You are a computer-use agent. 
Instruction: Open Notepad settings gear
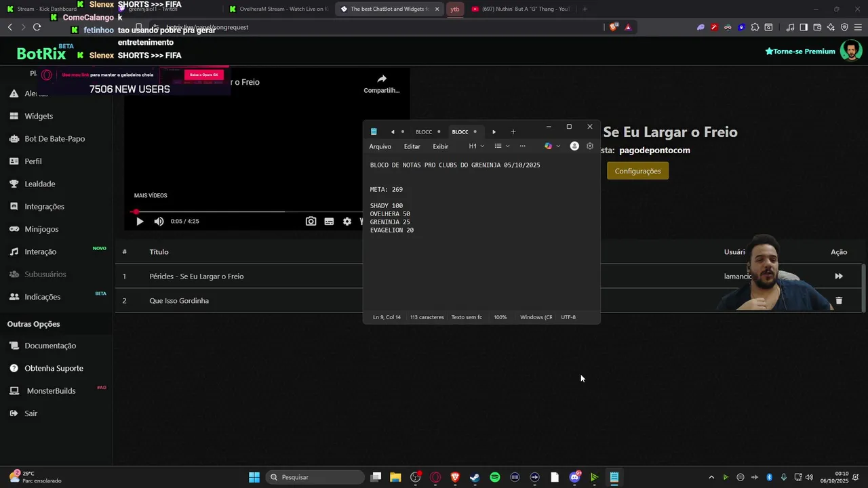coord(589,146)
